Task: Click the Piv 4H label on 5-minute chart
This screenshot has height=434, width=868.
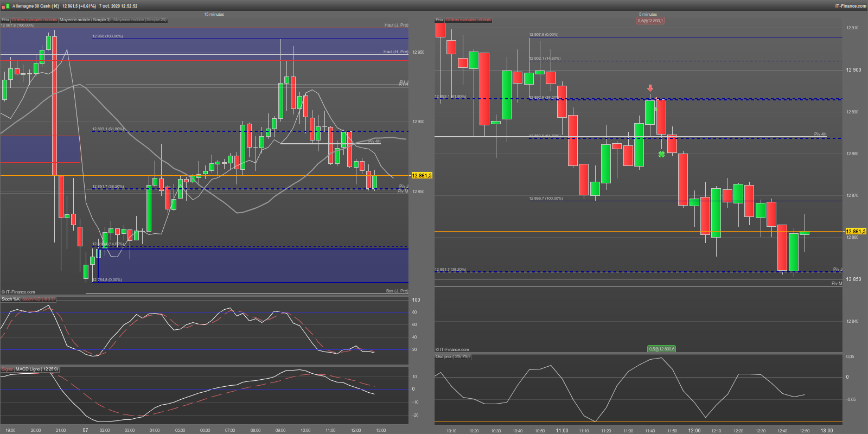Action: point(820,135)
